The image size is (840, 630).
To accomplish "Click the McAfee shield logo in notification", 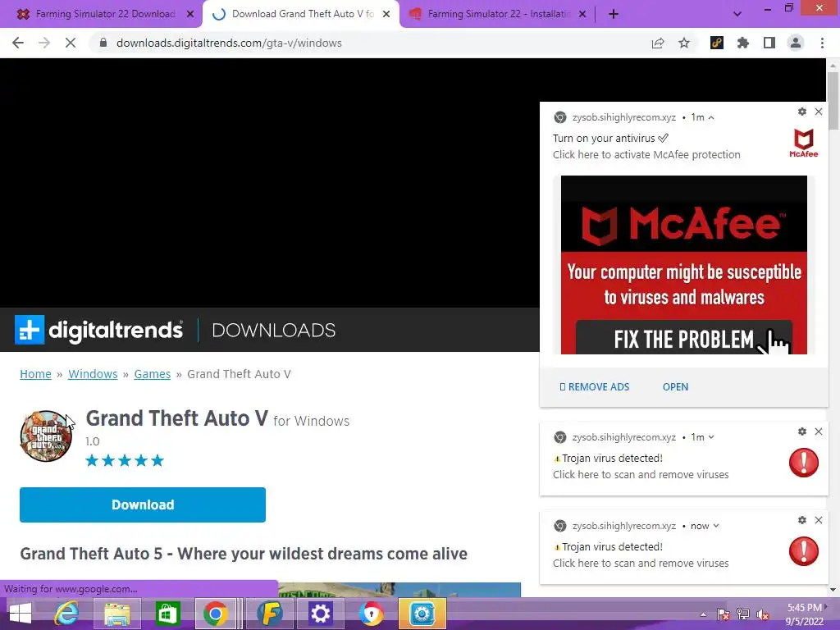I will 804,143.
